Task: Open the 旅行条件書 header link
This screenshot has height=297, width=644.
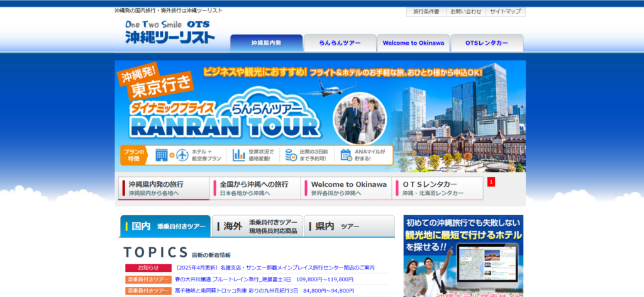Action: tap(427, 11)
